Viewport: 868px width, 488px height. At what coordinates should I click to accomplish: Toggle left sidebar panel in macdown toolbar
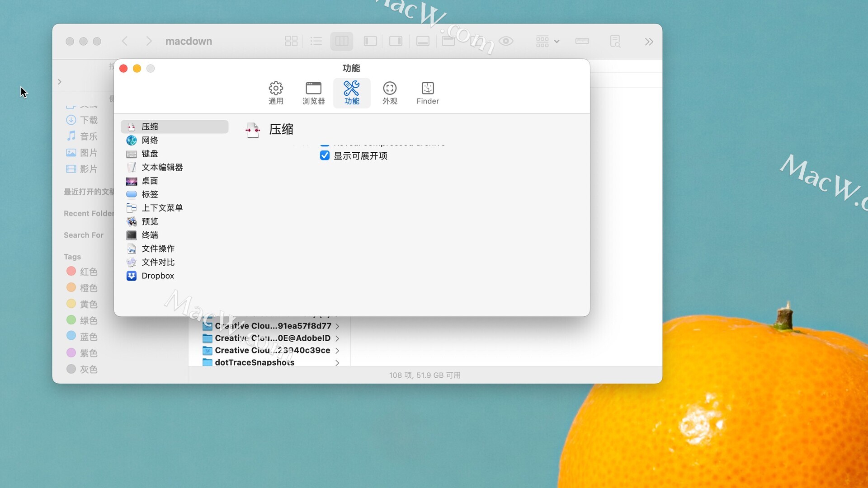tap(370, 41)
